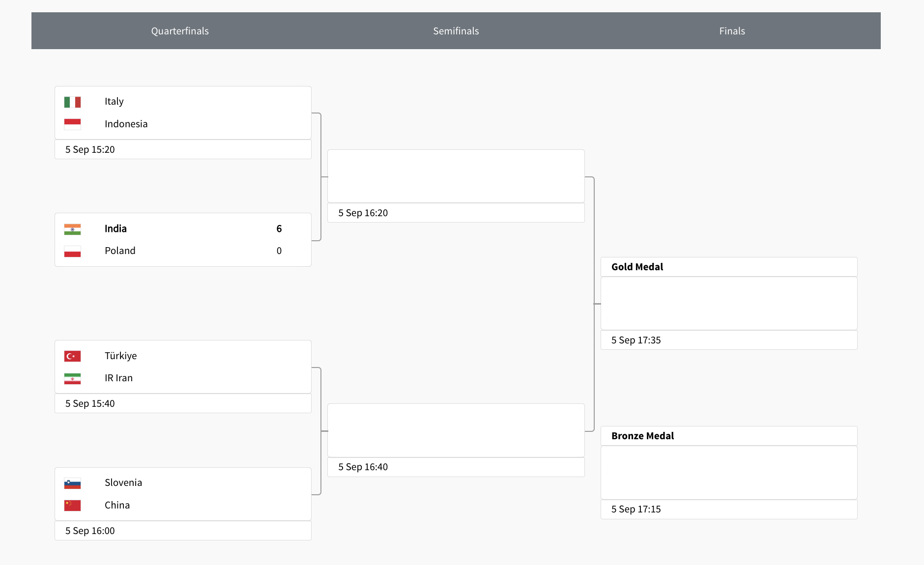
Task: Click the China flag icon
Action: [x=72, y=506]
